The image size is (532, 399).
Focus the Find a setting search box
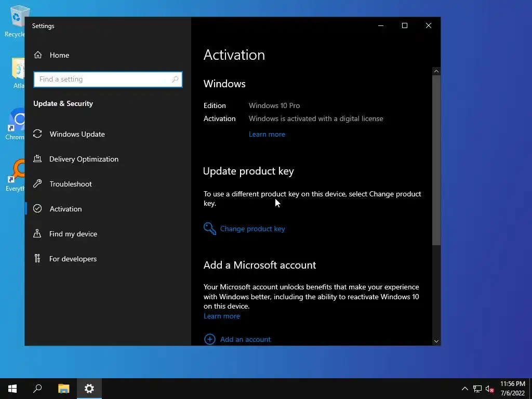[108, 79]
